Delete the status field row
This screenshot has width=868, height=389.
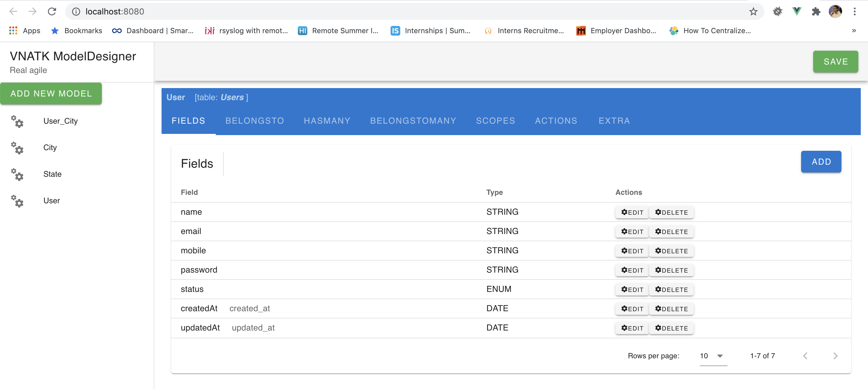coord(671,289)
